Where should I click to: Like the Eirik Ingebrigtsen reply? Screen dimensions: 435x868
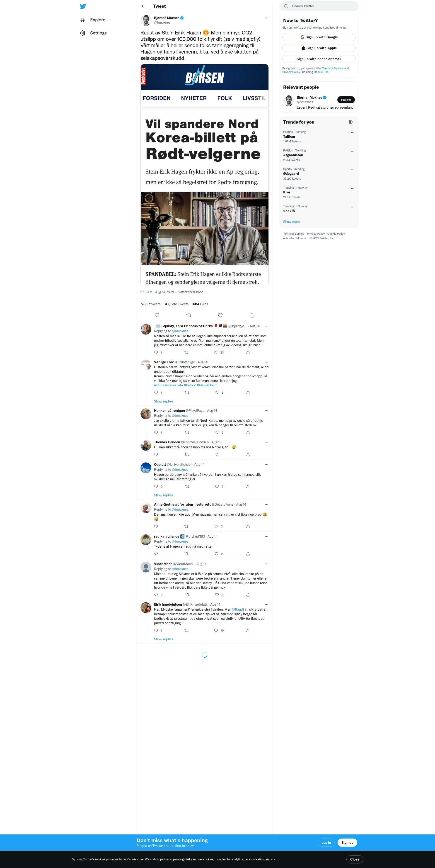(216, 630)
